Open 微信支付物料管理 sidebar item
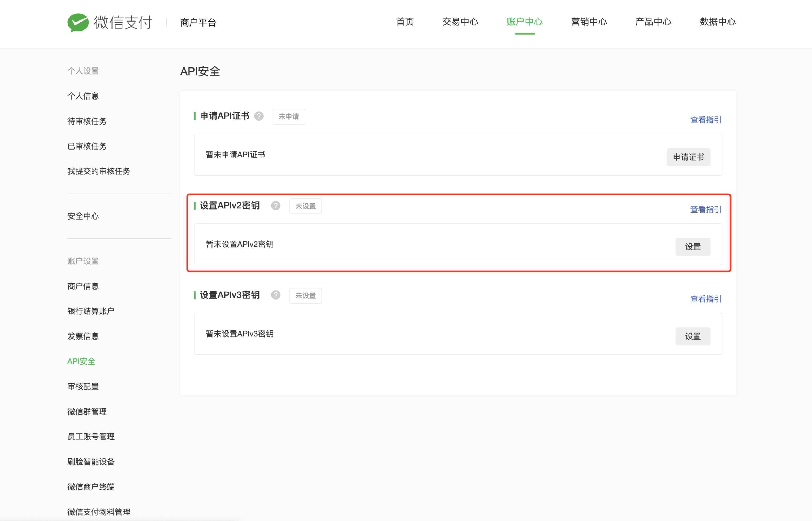Image resolution: width=812 pixels, height=521 pixels. (x=99, y=512)
